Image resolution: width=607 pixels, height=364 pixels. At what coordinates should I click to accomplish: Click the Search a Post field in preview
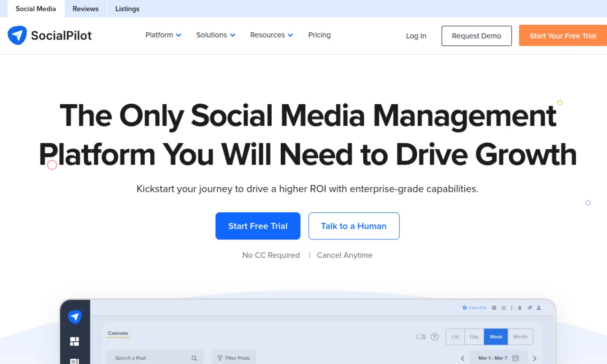tap(155, 358)
